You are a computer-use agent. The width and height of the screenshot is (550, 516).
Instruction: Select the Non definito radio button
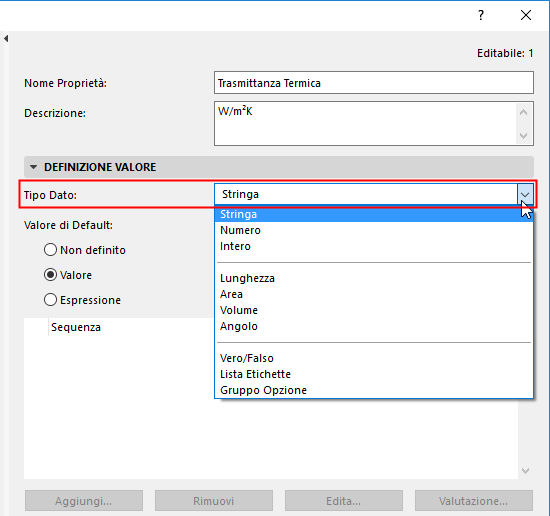click(x=50, y=250)
